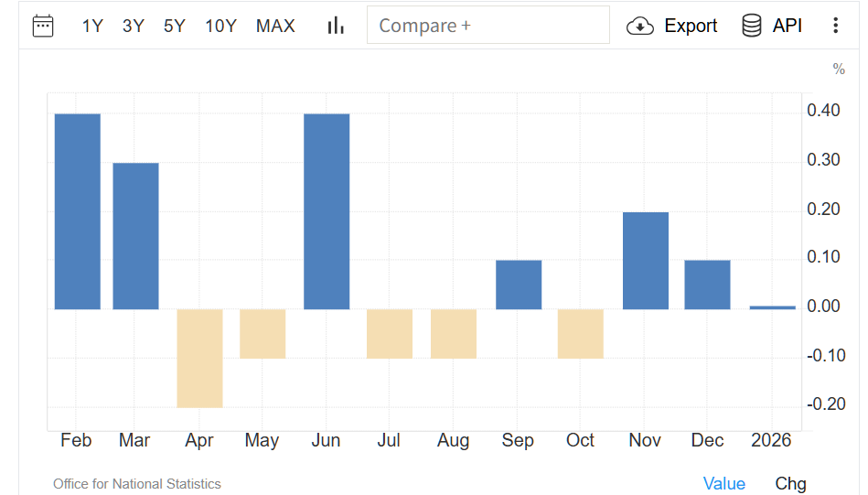The width and height of the screenshot is (868, 495).
Task: Click the cloud download Export icon
Action: point(640,26)
